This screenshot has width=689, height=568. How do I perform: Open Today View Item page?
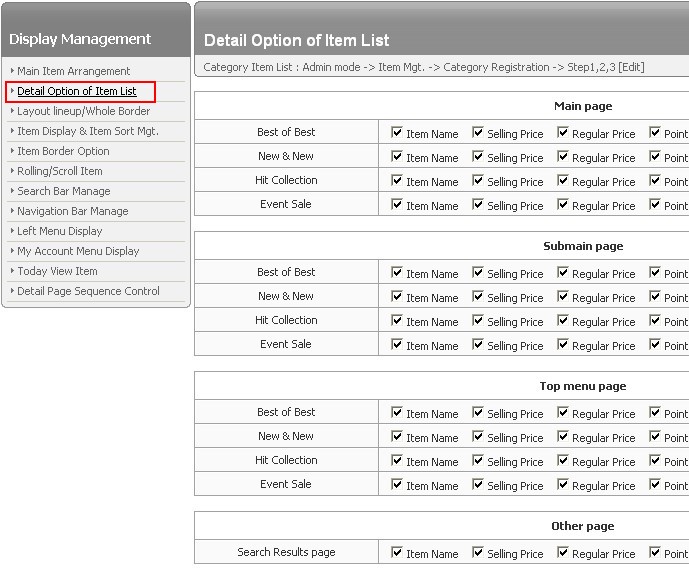(57, 271)
